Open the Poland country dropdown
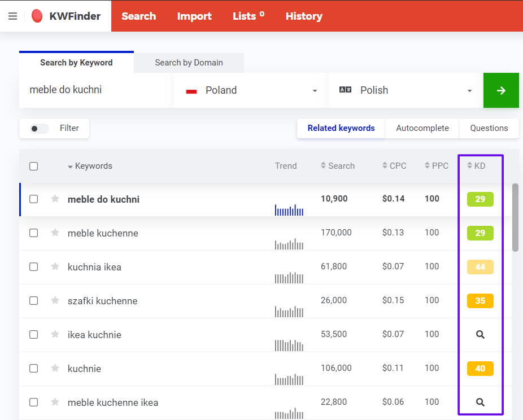523x420 pixels. pyautogui.click(x=251, y=90)
